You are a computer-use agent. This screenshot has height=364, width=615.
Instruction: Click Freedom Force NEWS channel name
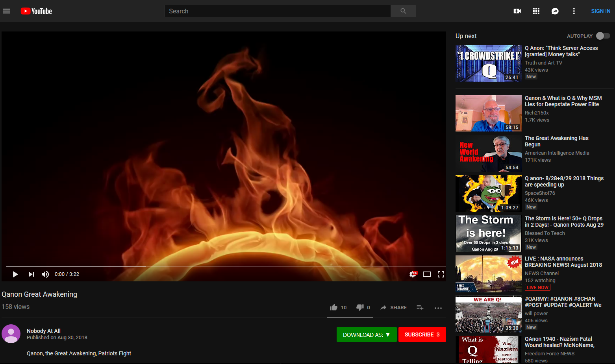(x=550, y=354)
